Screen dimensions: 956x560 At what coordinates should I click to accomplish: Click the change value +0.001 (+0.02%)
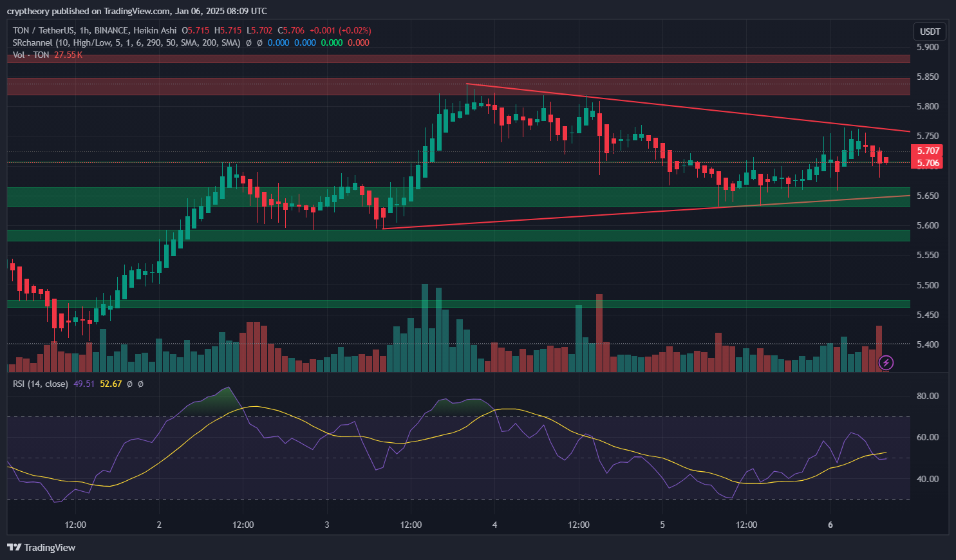click(341, 30)
